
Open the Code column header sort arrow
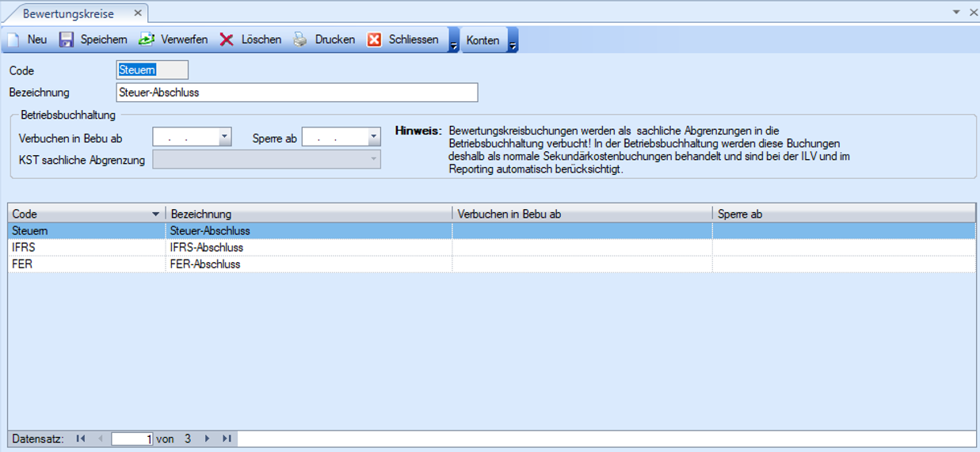[155, 215]
